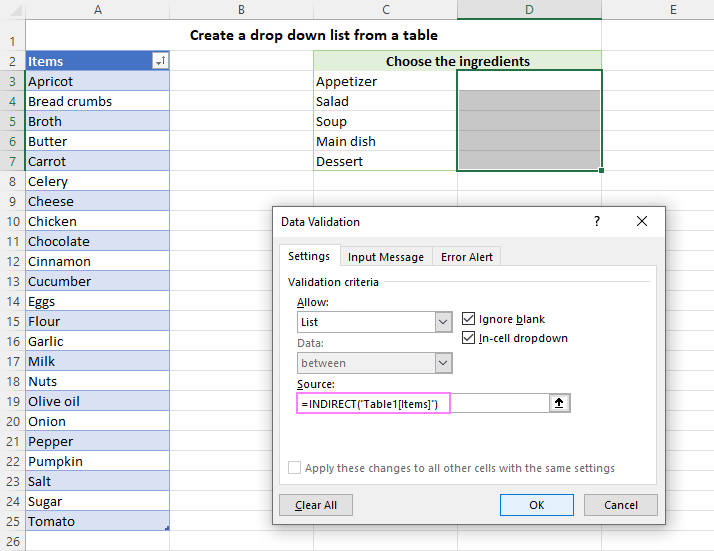Click the Source formula input field
Viewport: 714px width, 551px height.
tap(420, 403)
